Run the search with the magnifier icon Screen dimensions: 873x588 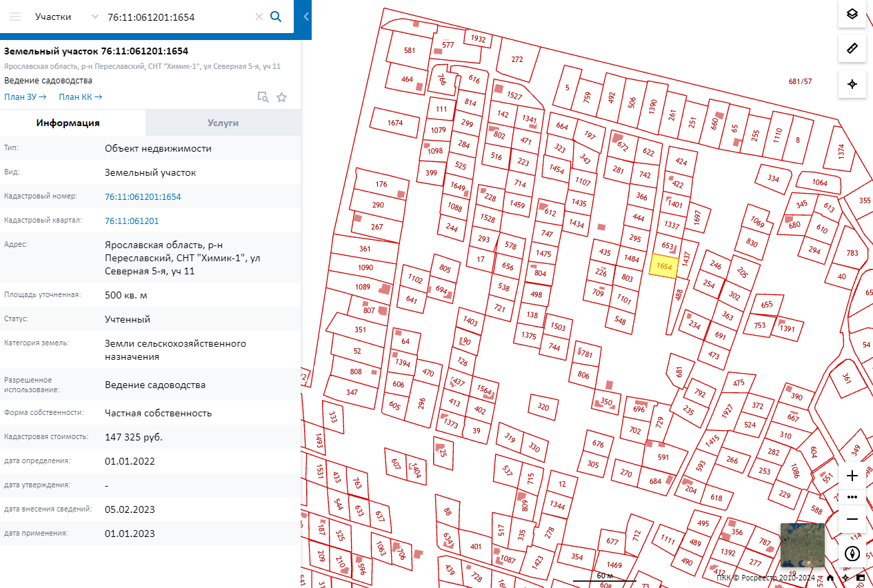pyautogui.click(x=276, y=17)
